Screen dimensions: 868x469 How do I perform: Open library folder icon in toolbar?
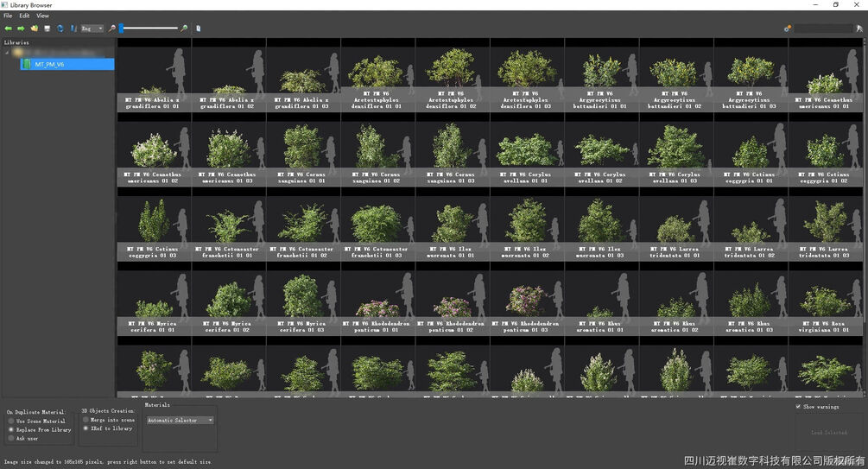35,29
